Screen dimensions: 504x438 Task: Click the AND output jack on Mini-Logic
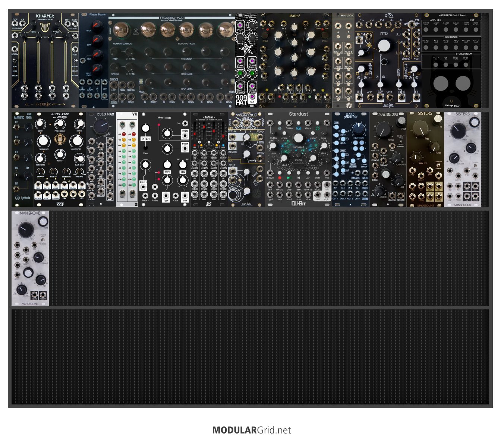tap(338, 61)
